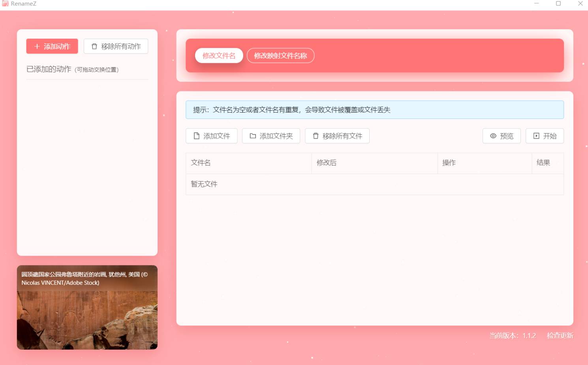588x365 pixels.
Task: Click the 当前版本: 1.1.2 text
Action: coord(512,336)
